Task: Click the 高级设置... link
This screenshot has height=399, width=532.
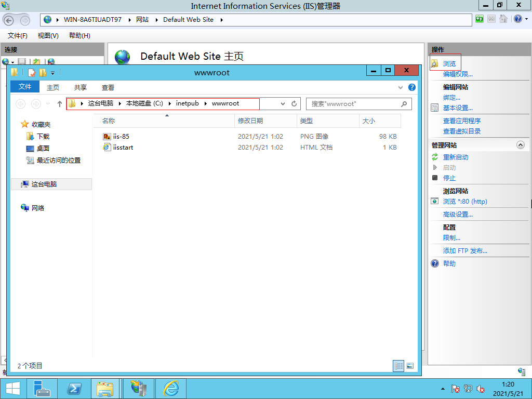Action: (457, 215)
